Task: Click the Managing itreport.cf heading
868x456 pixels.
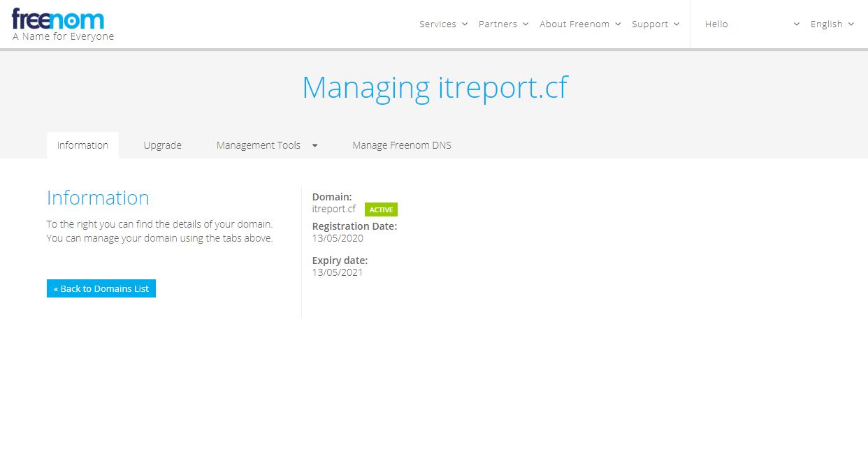Action: 435,88
